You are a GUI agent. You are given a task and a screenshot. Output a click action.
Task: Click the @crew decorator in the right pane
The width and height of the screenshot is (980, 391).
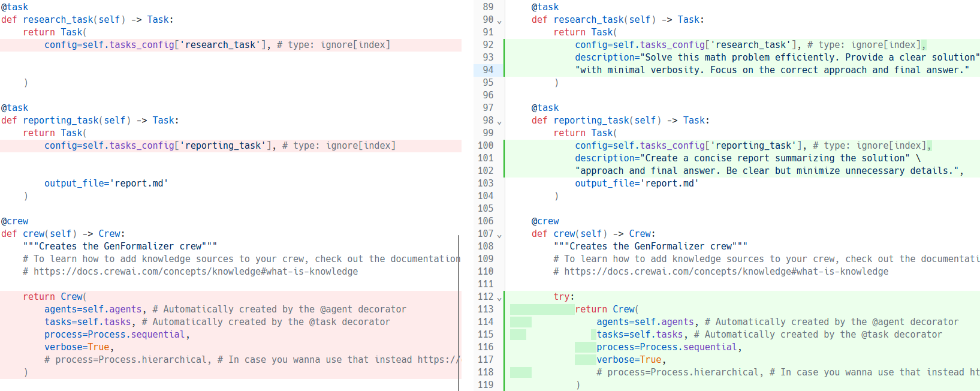[545, 221]
